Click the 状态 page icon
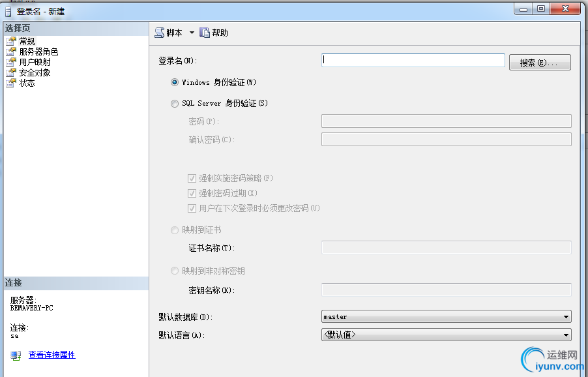 11,83
